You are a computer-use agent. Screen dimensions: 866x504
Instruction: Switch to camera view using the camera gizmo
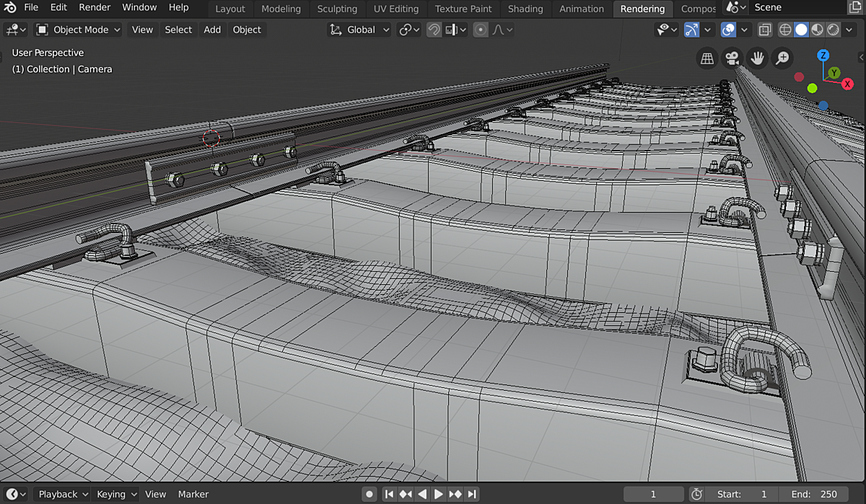click(732, 58)
